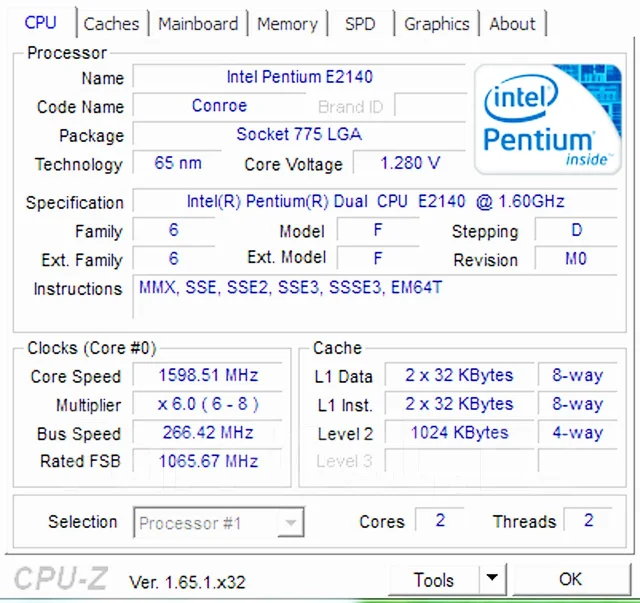Viewport: 640px width, 603px height.
Task: Click L1 Data associativity 8-way
Action: (x=578, y=375)
